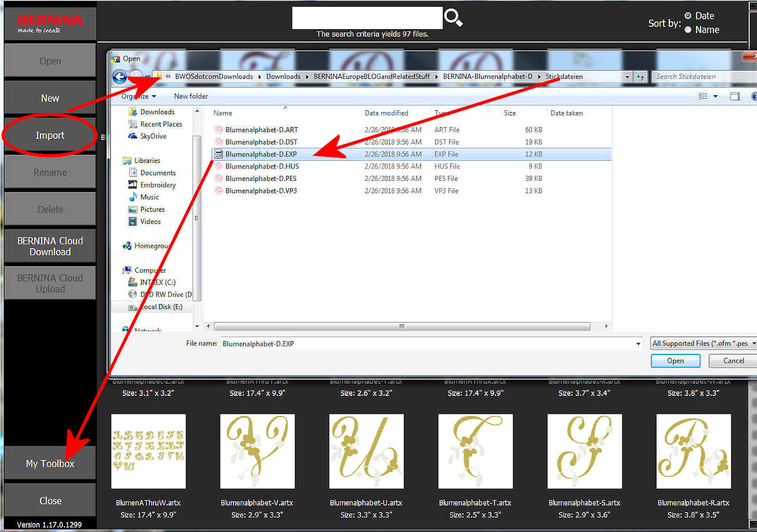
Task: Click the horizontal scrollbar in file list
Action: pyautogui.click(x=401, y=326)
